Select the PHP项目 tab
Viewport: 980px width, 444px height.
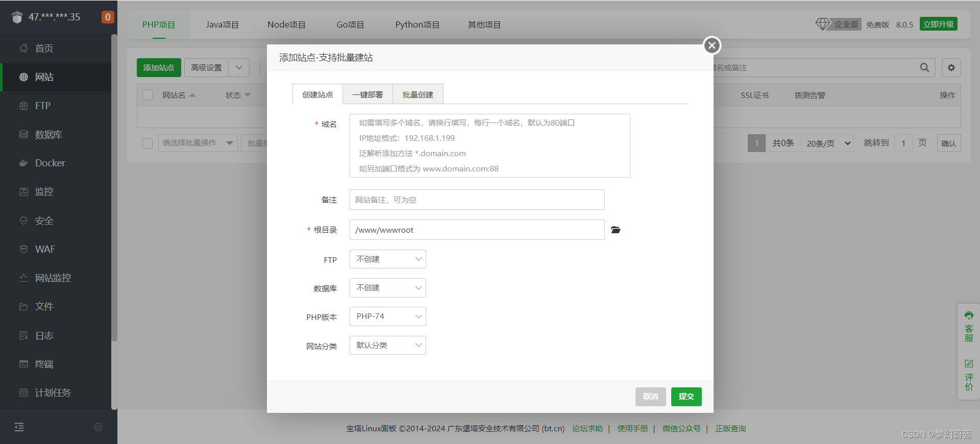pyautogui.click(x=159, y=24)
